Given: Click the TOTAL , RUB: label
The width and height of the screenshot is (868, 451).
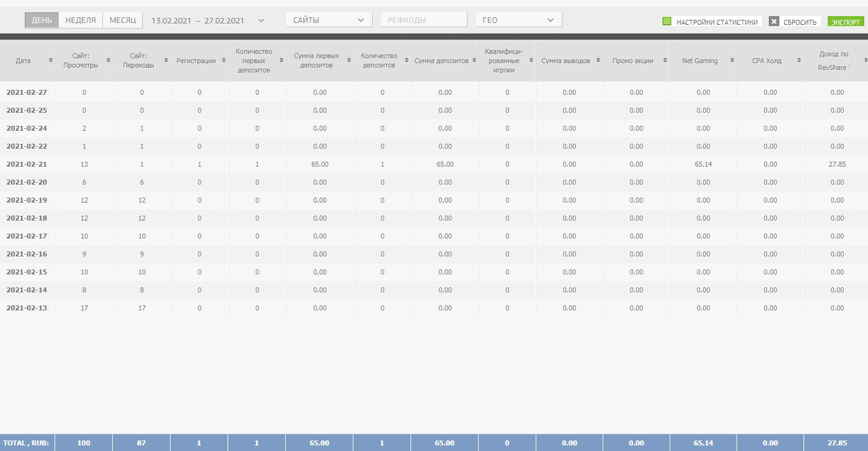Looking at the screenshot, I should point(27,443).
